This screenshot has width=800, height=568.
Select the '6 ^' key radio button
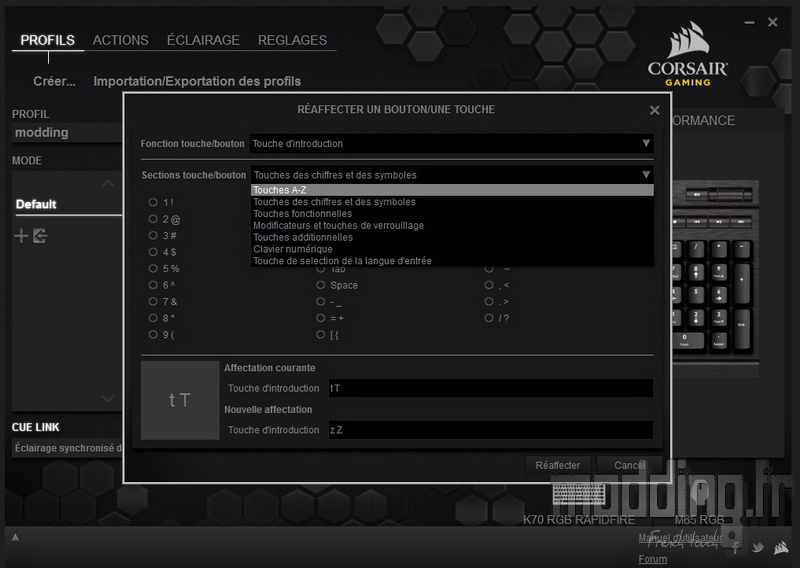coord(153,285)
